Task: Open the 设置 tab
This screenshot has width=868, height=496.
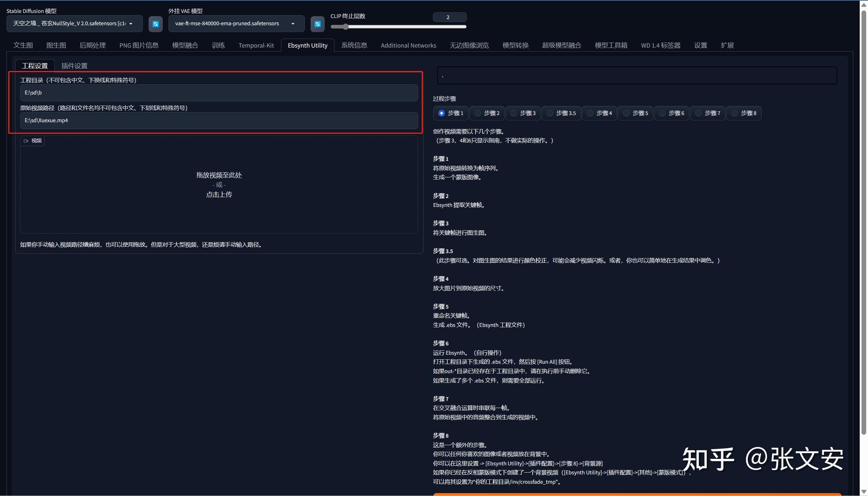Action: pos(700,45)
